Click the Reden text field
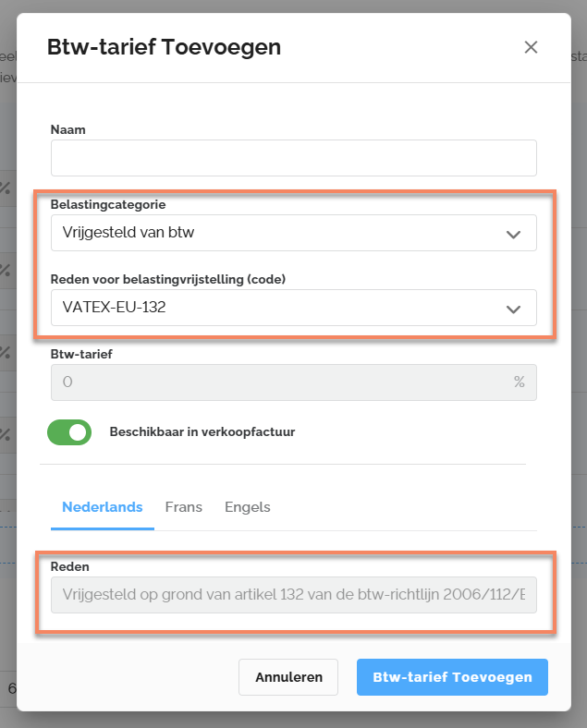Image resolution: width=587 pixels, height=728 pixels. tap(294, 595)
